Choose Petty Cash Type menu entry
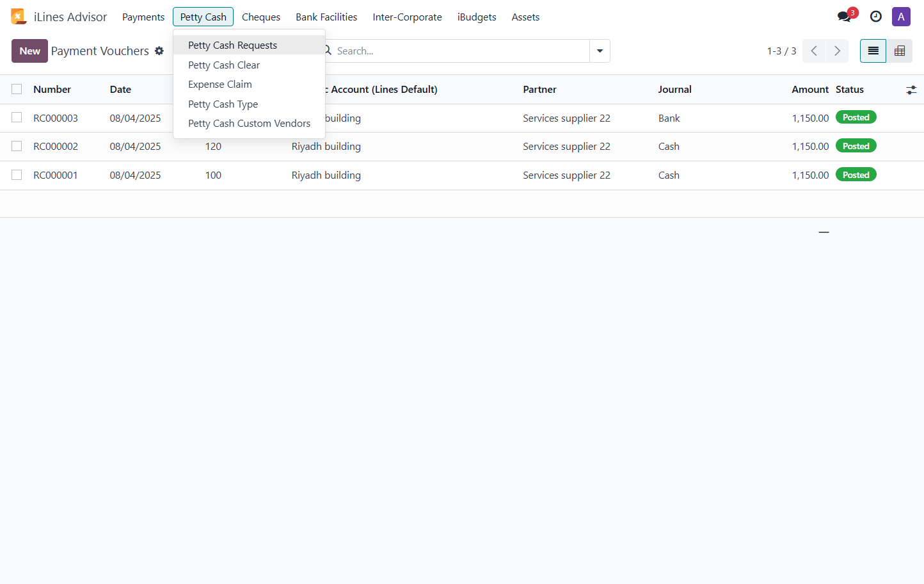This screenshot has width=924, height=584. tap(249, 104)
